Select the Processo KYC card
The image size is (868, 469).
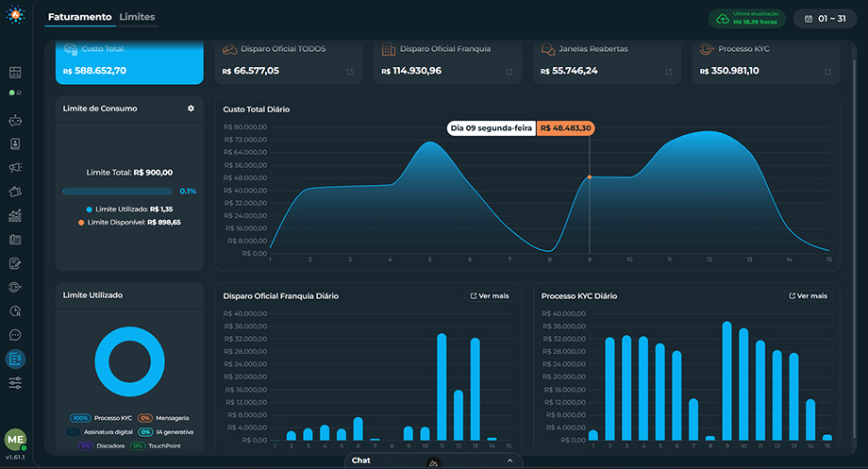766,62
